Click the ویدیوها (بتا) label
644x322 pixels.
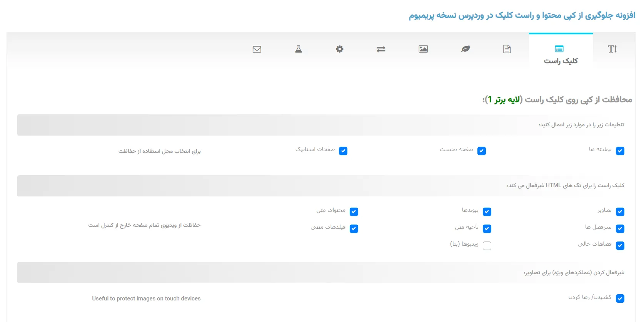(464, 244)
